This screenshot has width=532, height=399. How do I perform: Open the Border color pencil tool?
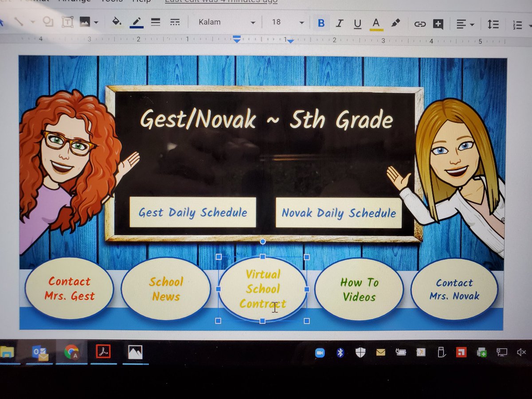pos(136,22)
